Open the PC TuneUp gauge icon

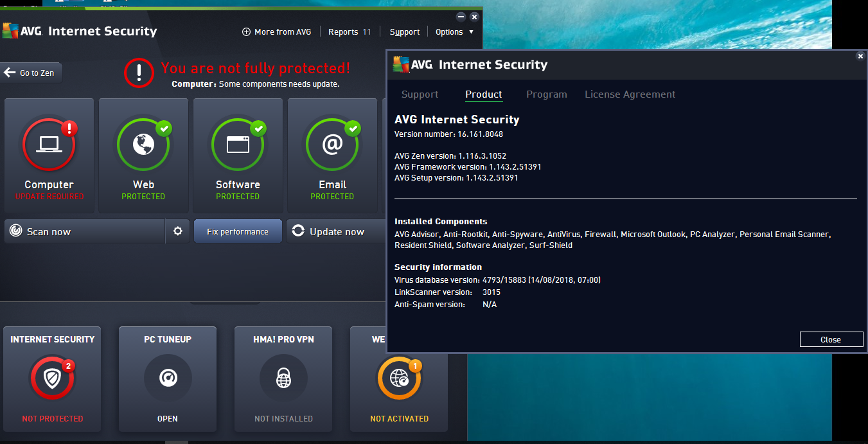pyautogui.click(x=168, y=378)
